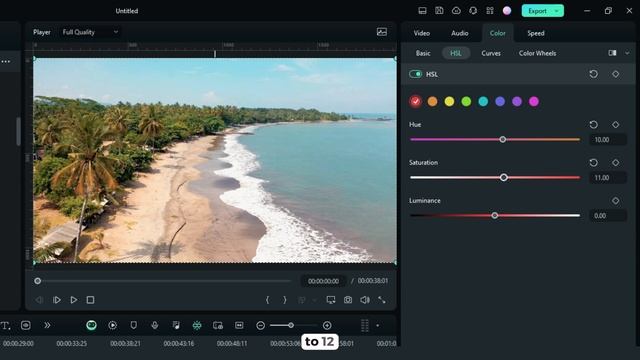Click the render preview circle icon
The width and height of the screenshot is (640, 360).
tap(113, 325)
